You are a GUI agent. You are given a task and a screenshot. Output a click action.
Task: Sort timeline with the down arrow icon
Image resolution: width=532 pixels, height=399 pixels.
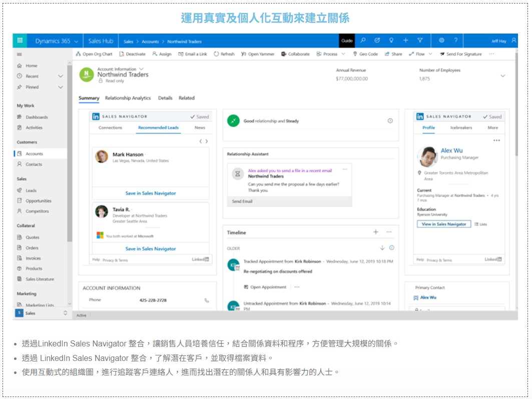(x=382, y=248)
